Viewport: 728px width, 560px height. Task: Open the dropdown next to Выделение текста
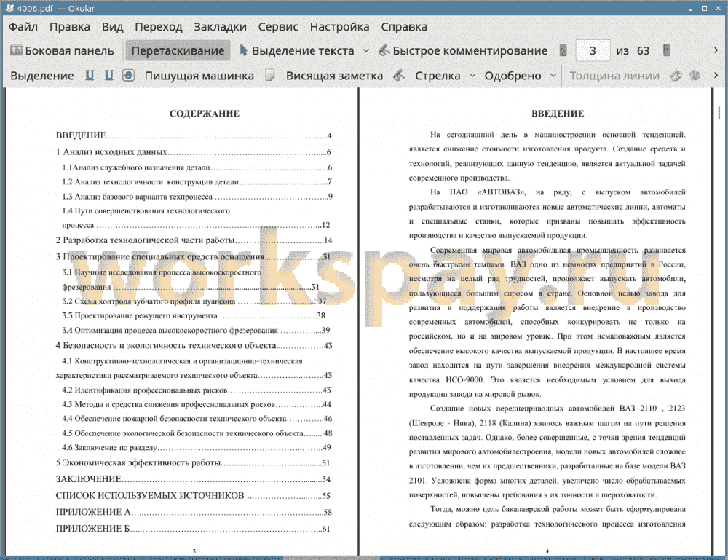point(366,51)
